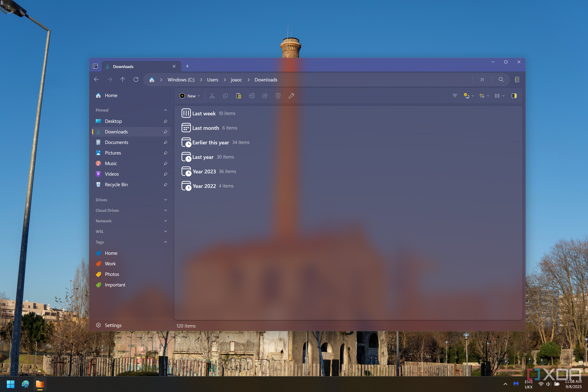The height and width of the screenshot is (392, 588).
Task: Open the vertical tabs panel icon
Action: pos(95,66)
